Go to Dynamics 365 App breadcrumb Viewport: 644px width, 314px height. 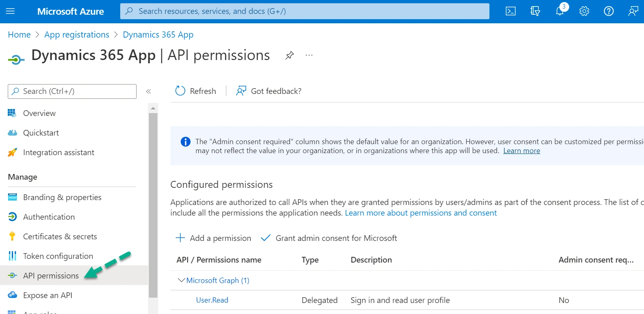pos(158,35)
